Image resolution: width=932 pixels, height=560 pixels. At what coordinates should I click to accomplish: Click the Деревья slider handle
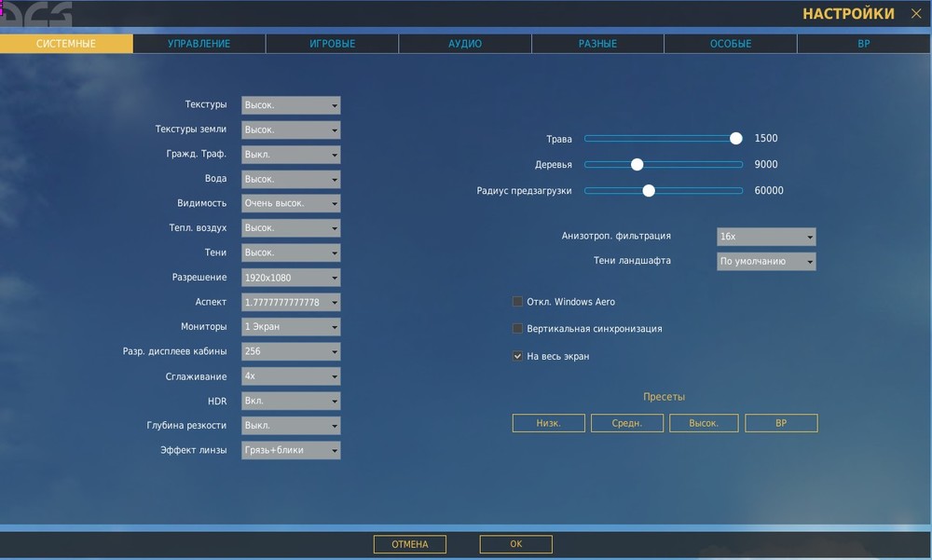pyautogui.click(x=637, y=165)
